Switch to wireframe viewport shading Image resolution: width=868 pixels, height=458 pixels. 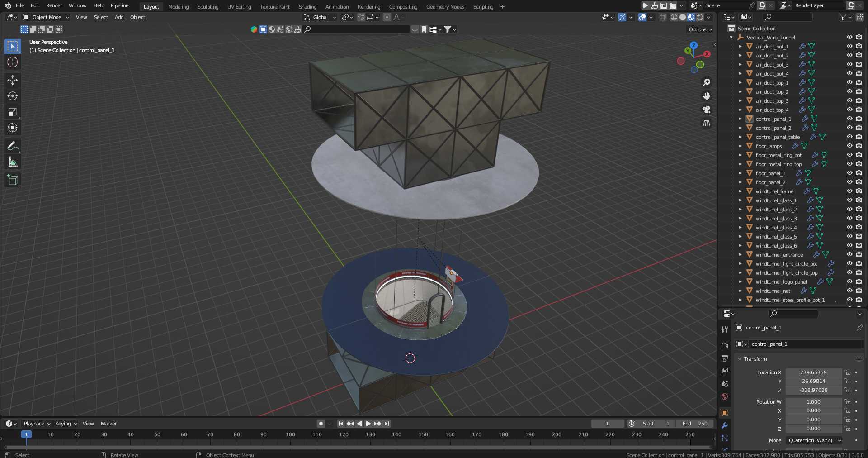pos(674,17)
